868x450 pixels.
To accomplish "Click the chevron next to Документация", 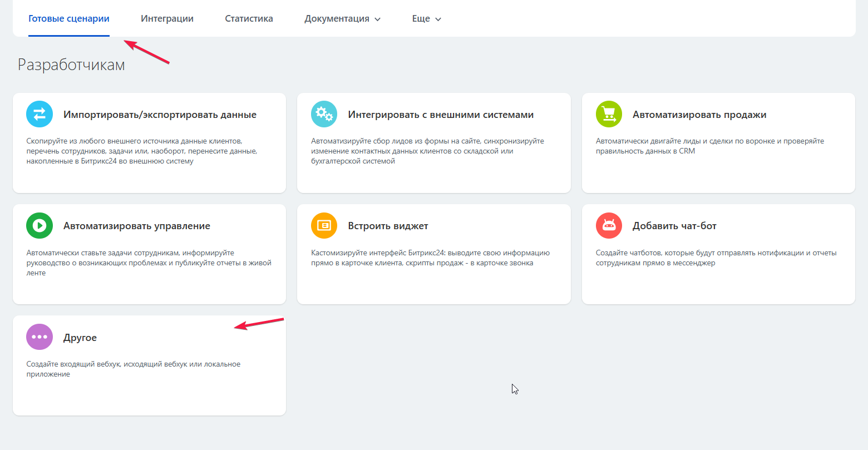I will (378, 19).
